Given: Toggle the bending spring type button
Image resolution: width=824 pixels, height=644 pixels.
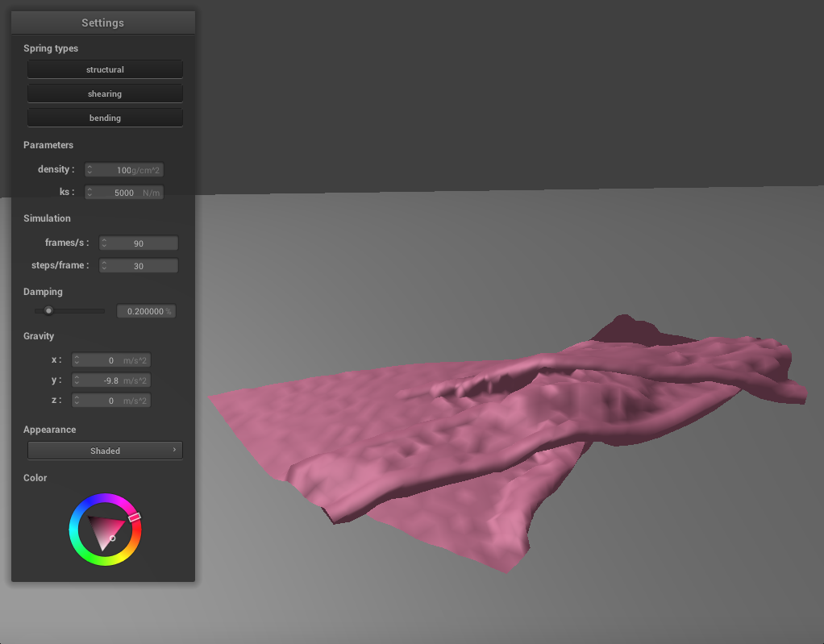Looking at the screenshot, I should tap(105, 118).
